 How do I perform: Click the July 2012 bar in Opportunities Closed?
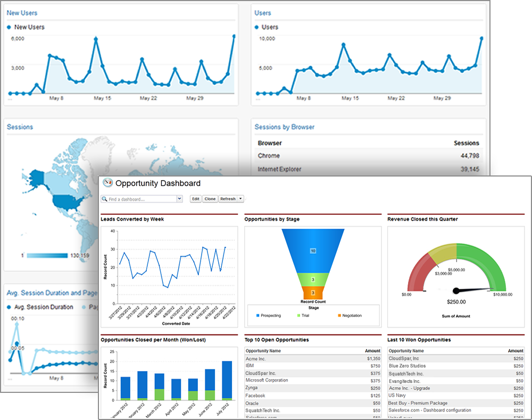click(x=227, y=380)
